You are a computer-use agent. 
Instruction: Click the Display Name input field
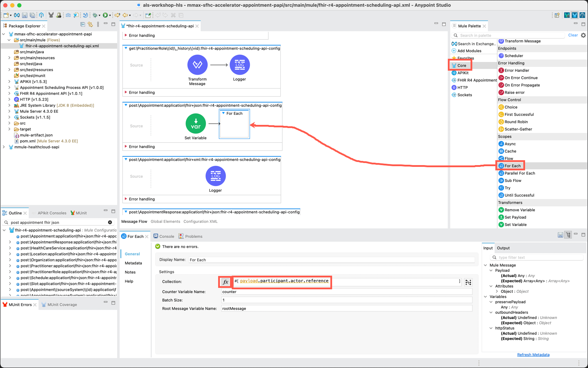331,260
